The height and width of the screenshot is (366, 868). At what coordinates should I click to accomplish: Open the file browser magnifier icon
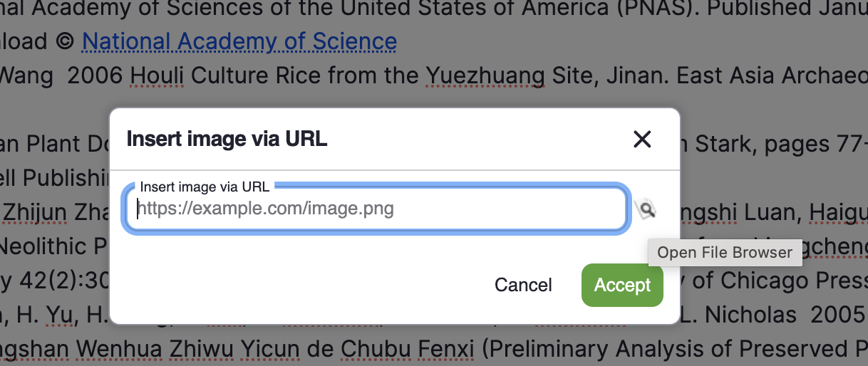[646, 209]
